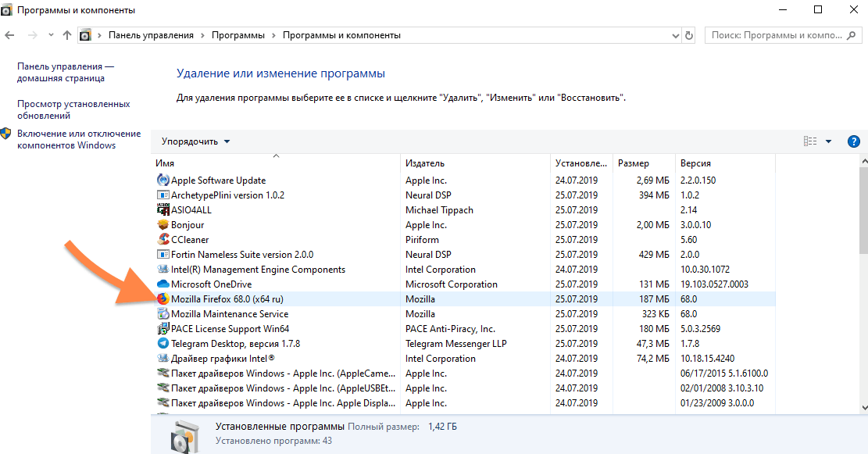Click the AppleCamera driver package icon
The image size is (868, 454).
(x=163, y=374)
